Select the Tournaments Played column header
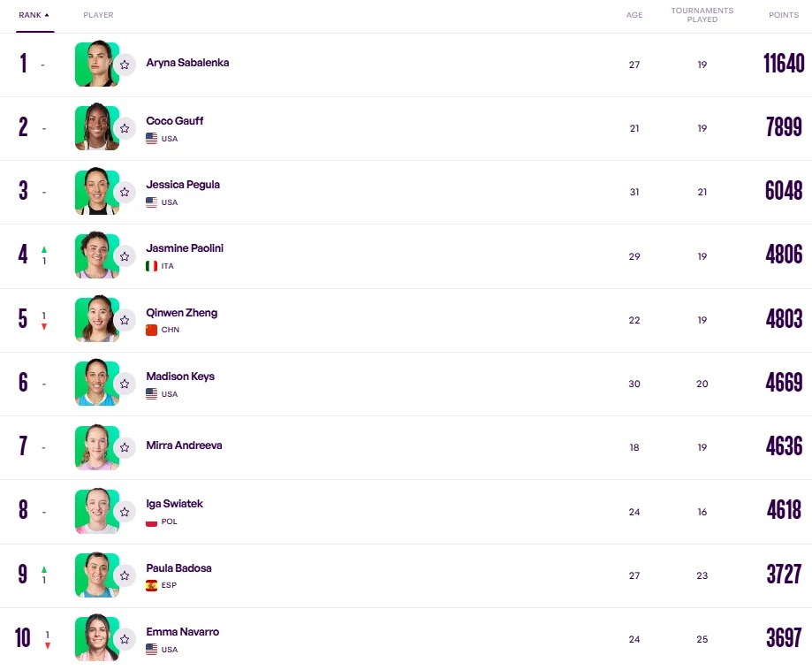The height and width of the screenshot is (670, 812). pyautogui.click(x=702, y=15)
